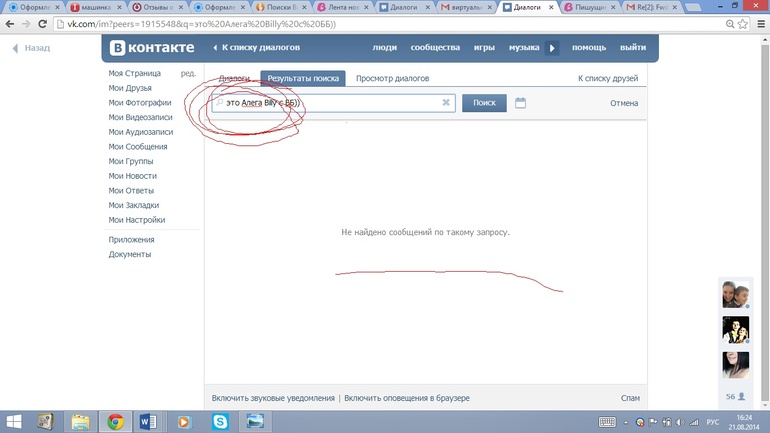
Task: Open 'Мои Сообщения' in sidebar
Action: 138,147
